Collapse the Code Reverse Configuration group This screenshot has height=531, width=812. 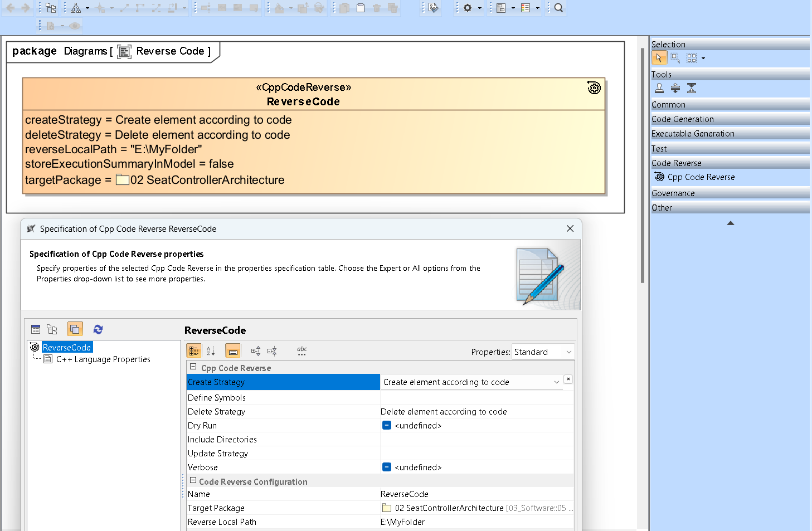point(193,480)
